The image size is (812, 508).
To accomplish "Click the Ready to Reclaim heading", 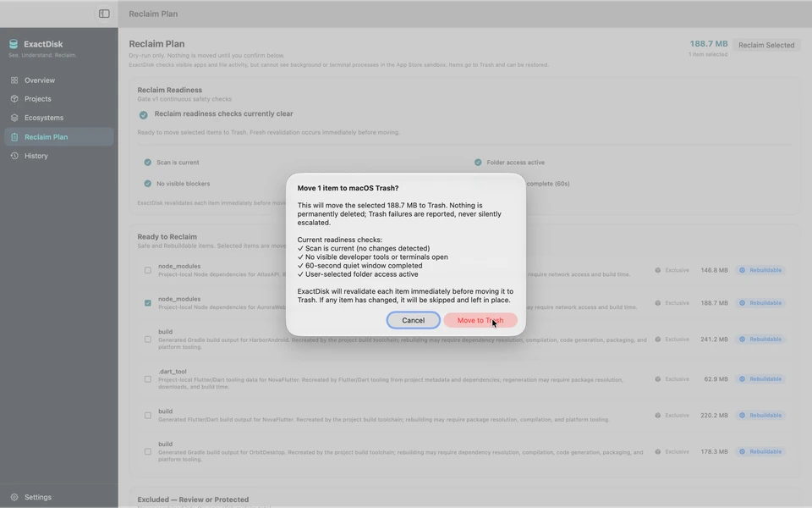I will [x=167, y=236].
